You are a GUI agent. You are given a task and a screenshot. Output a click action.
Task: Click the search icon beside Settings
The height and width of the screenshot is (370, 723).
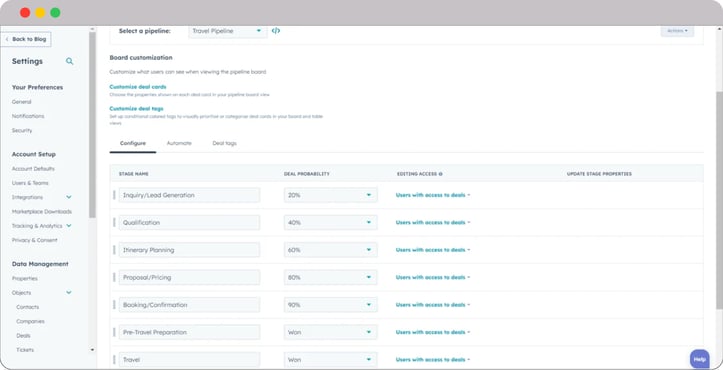coord(69,61)
